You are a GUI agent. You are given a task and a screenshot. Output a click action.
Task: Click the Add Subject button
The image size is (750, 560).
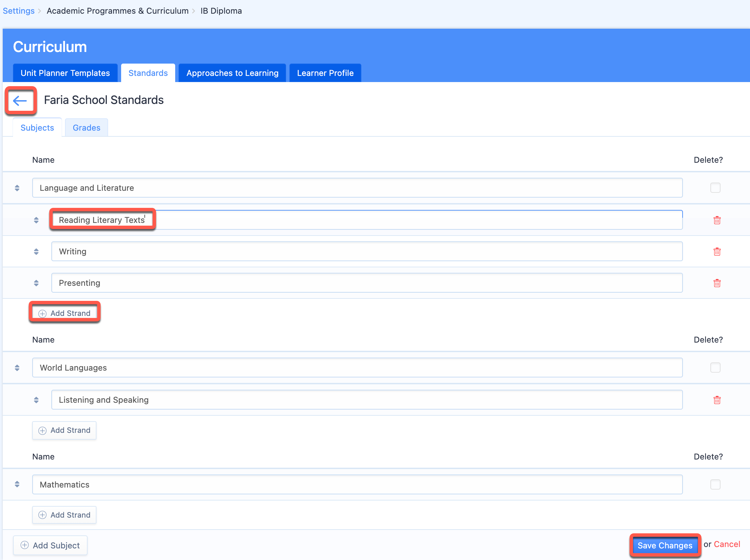point(50,545)
